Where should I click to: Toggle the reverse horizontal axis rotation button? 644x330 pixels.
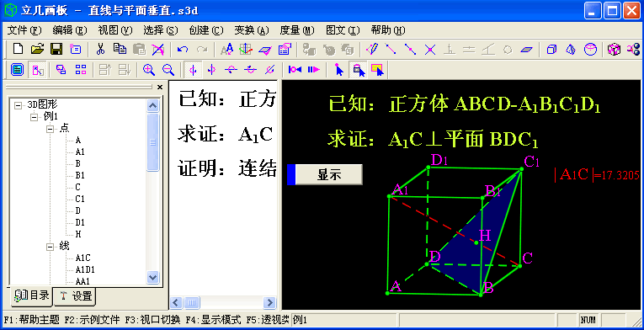pos(250,70)
